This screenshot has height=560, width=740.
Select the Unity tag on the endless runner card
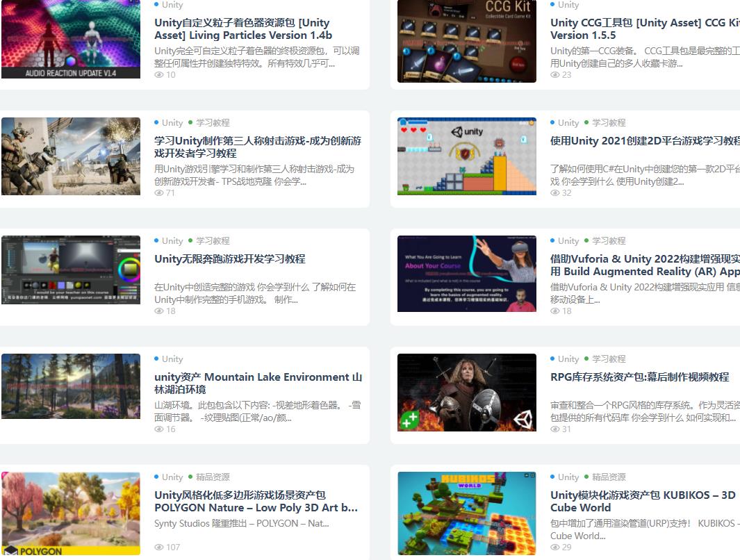(172, 240)
